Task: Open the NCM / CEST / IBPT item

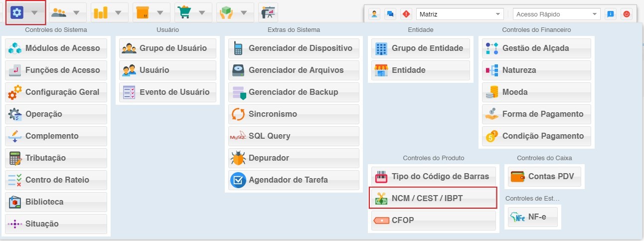Action: [433, 198]
